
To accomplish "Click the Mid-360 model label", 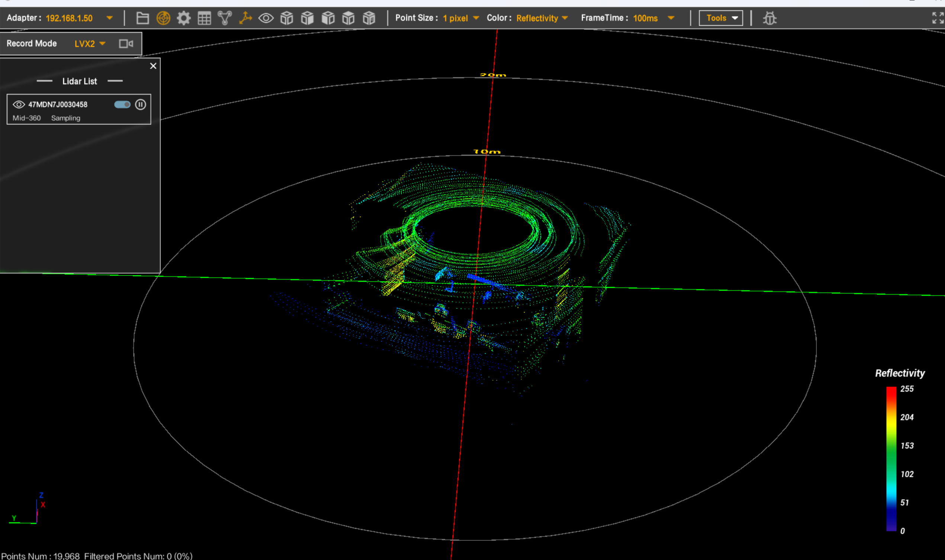I will (x=26, y=118).
